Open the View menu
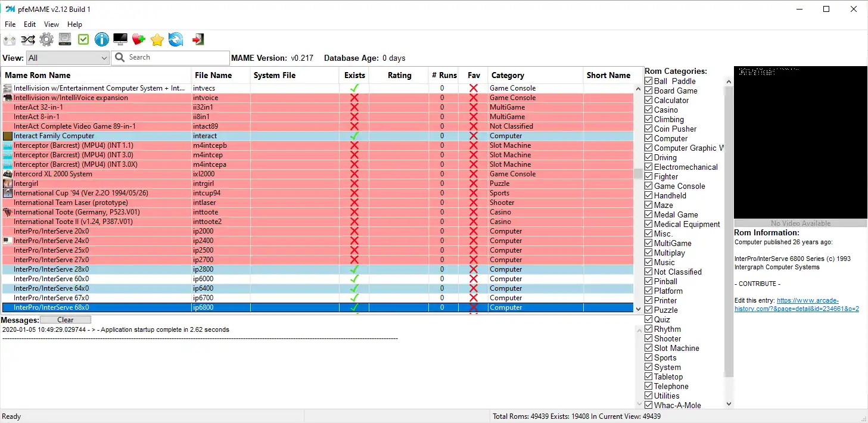Viewport: 868px width, 423px height. pyautogui.click(x=52, y=24)
